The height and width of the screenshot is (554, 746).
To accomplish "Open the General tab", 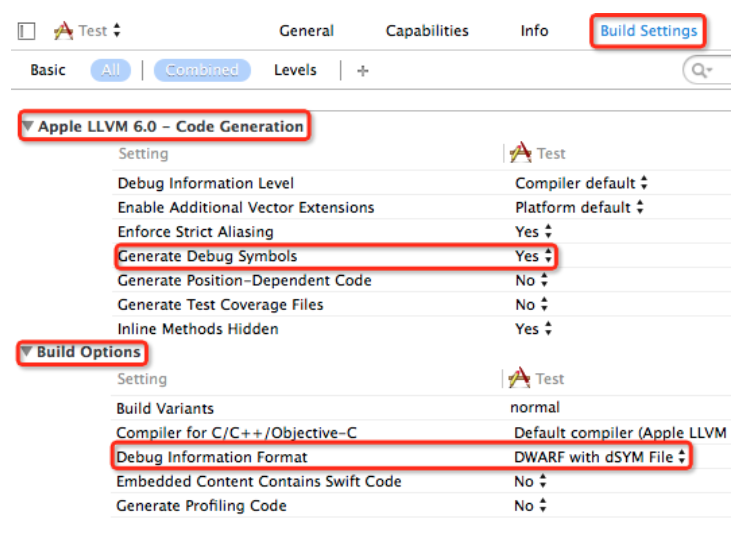I will pos(306,31).
